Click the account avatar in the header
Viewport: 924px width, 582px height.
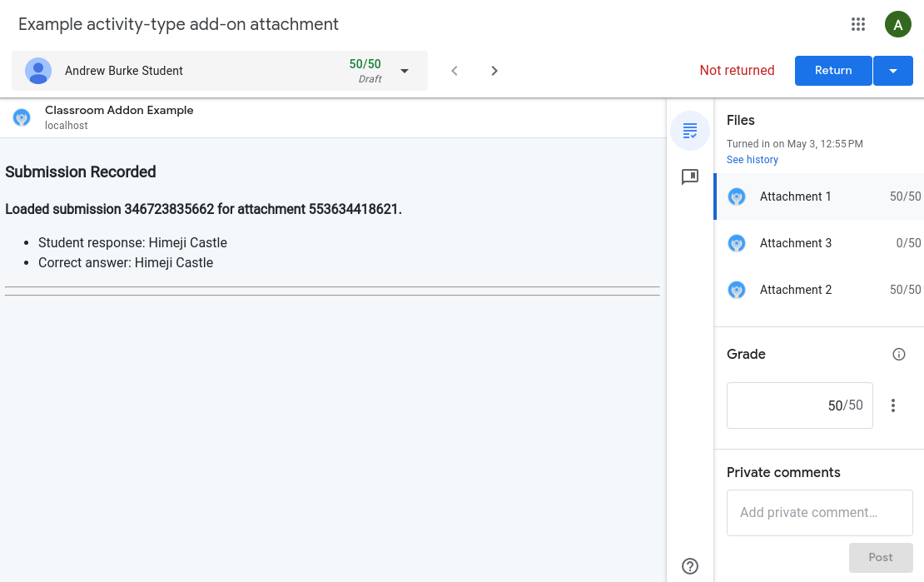pos(897,24)
